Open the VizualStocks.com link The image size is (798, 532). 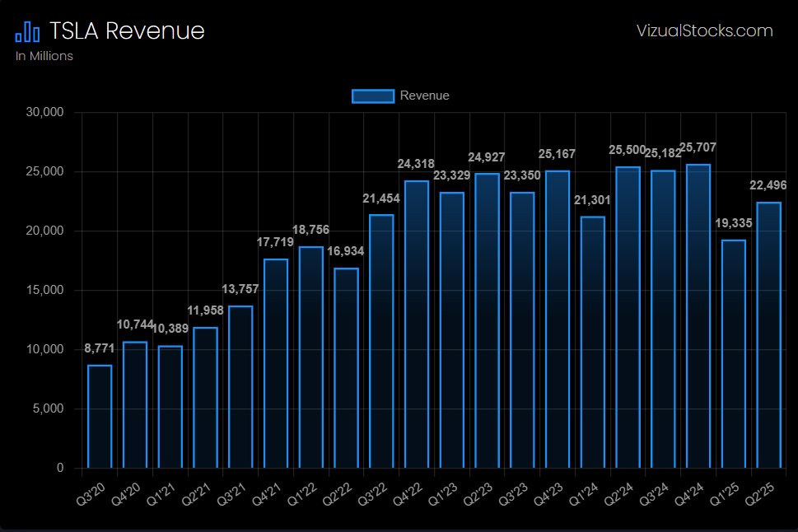point(704,30)
